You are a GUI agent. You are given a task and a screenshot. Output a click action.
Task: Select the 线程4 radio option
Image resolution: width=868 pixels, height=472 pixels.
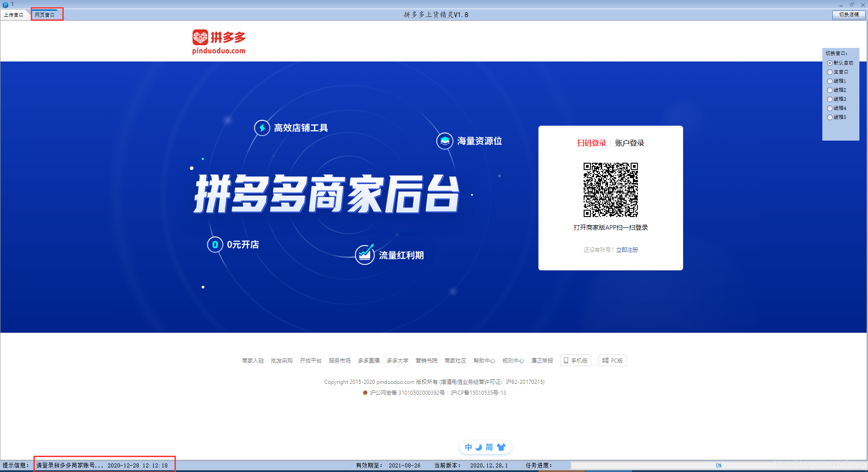coord(837,108)
